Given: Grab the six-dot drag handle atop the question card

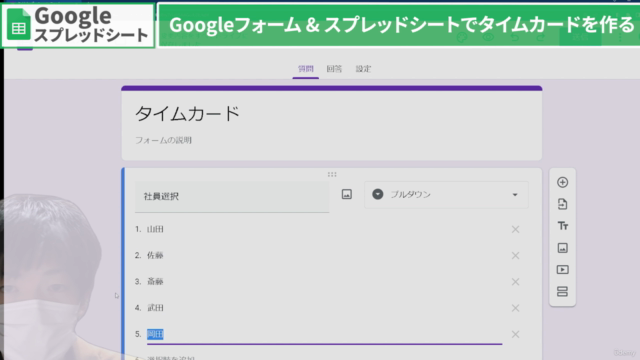Looking at the screenshot, I should [332, 174].
